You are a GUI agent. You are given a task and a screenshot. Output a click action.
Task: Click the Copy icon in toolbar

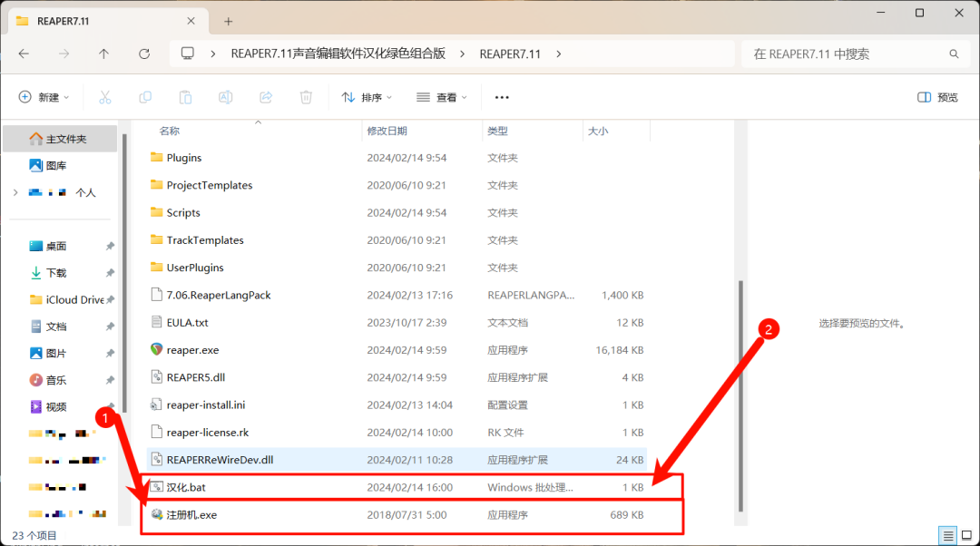145,97
